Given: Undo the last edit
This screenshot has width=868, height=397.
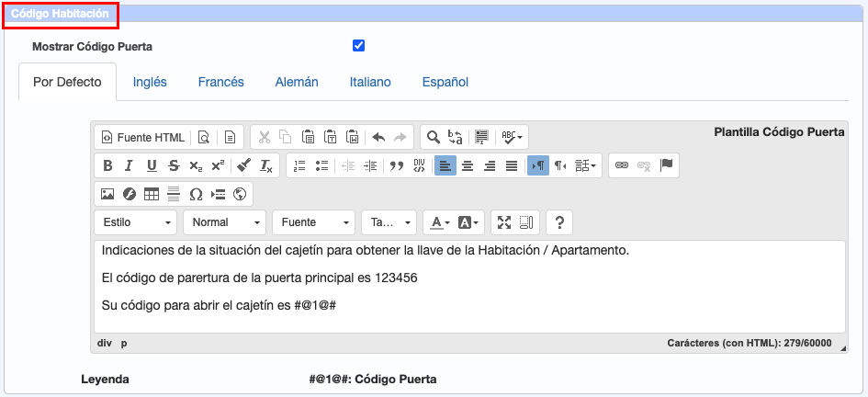Looking at the screenshot, I should tap(378, 137).
